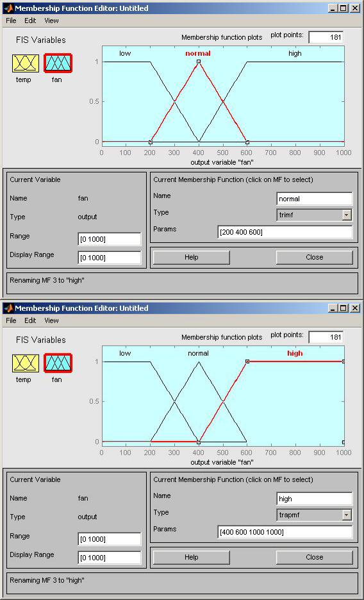
Task: Click the high MF handle at 600 in lower plot
Action: [x=247, y=362]
